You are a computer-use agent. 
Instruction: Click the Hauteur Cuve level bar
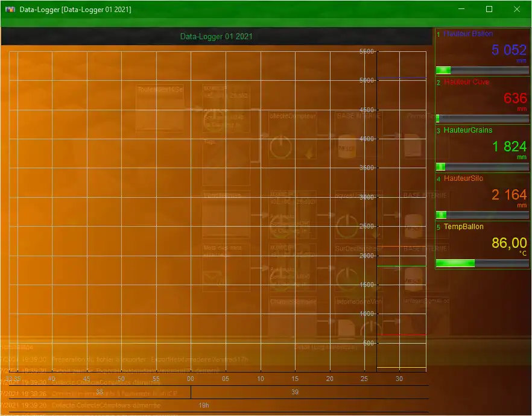[x=482, y=118]
